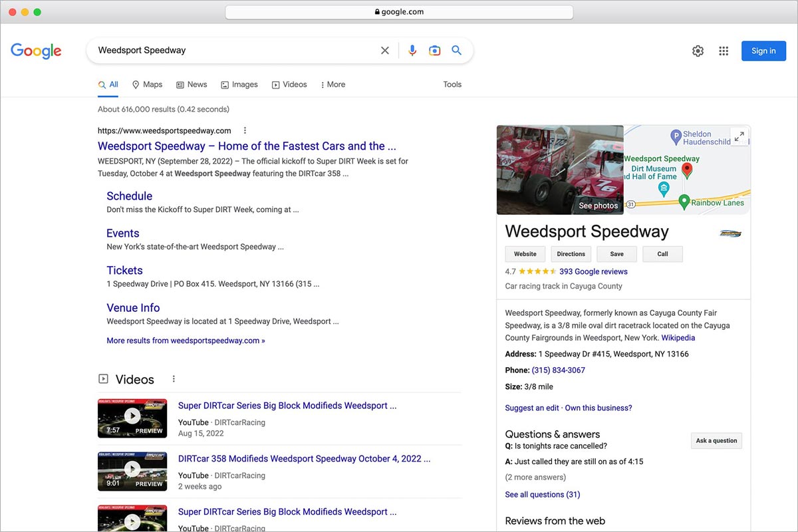Click the Website button in the knowledge panel
This screenshot has height=532, width=798.
525,254
